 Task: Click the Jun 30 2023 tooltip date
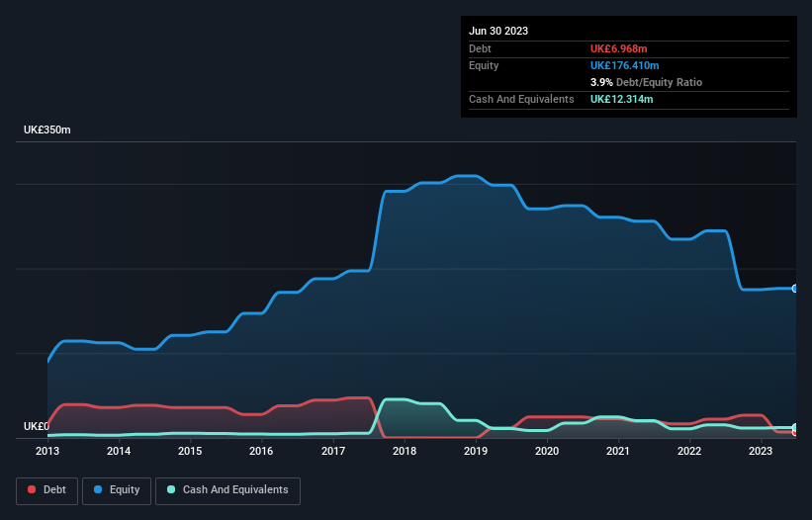click(x=498, y=31)
